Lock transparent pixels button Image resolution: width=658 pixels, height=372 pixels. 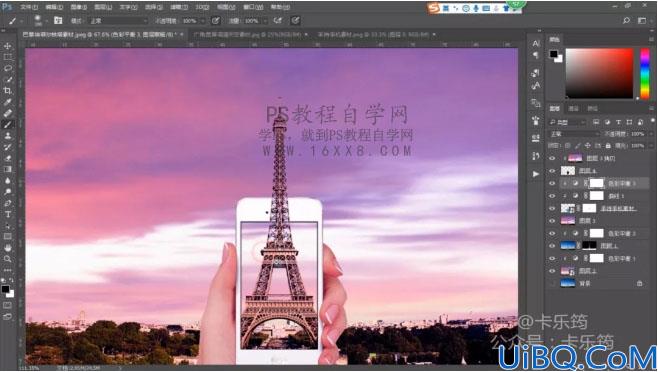click(567, 146)
